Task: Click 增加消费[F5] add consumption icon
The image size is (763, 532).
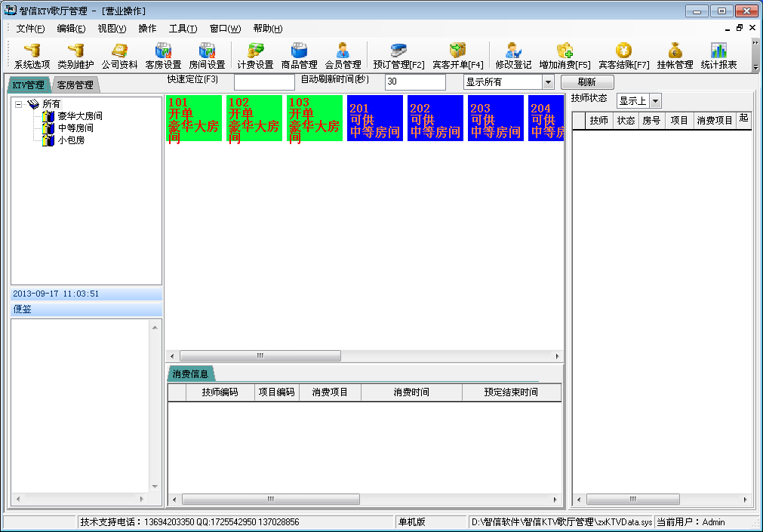Action: point(565,56)
